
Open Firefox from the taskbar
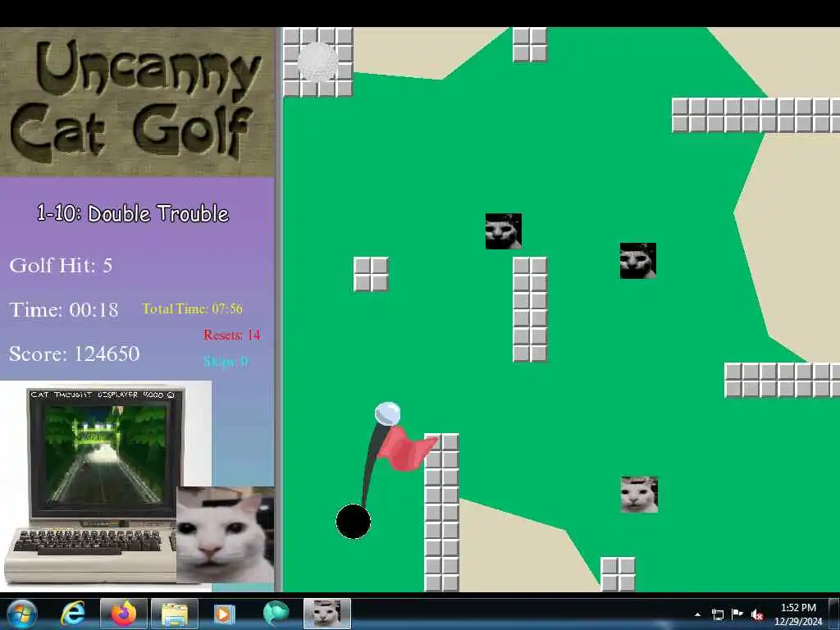(x=124, y=614)
